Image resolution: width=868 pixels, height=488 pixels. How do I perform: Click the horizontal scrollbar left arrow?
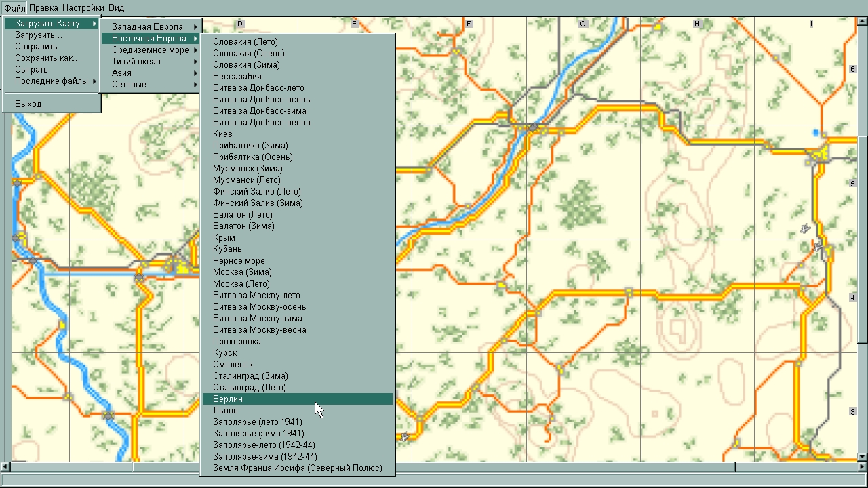pyautogui.click(x=5, y=467)
